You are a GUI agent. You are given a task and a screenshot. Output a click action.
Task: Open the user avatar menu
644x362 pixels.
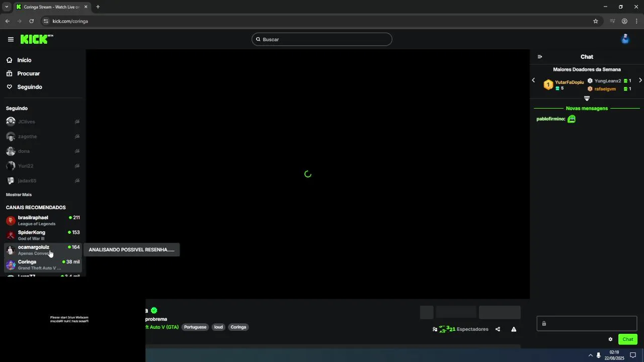pos(625,39)
